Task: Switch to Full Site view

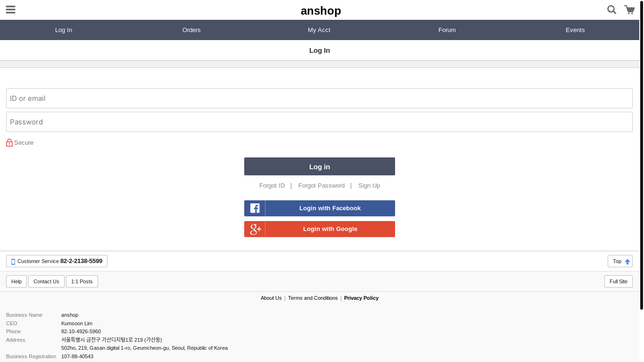Action: point(619,281)
